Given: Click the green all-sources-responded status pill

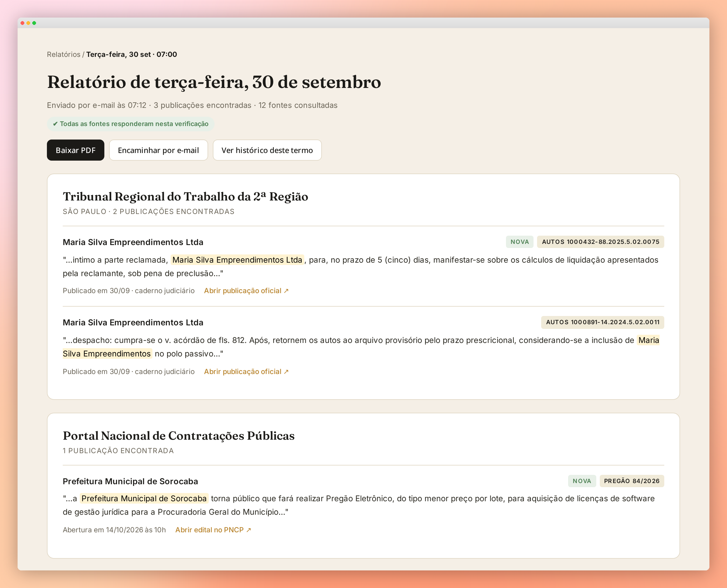Looking at the screenshot, I should (x=130, y=124).
